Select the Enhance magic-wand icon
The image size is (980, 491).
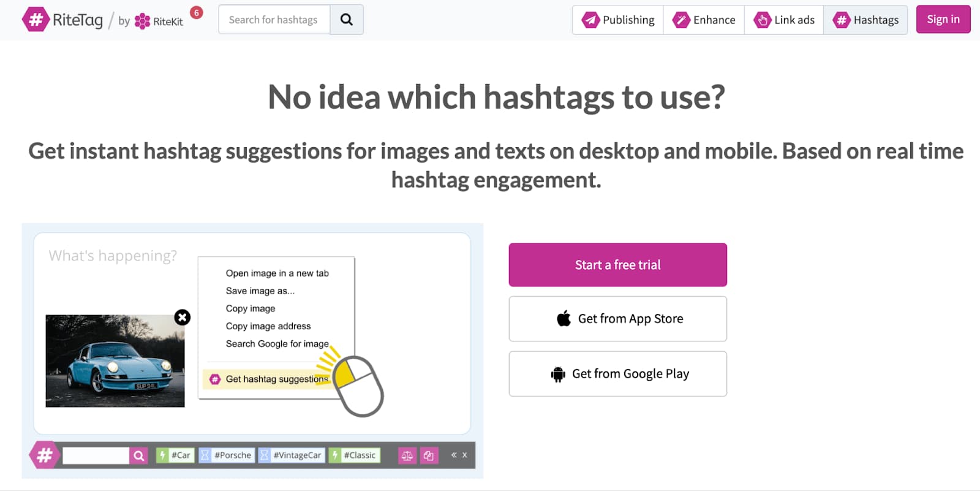681,19
